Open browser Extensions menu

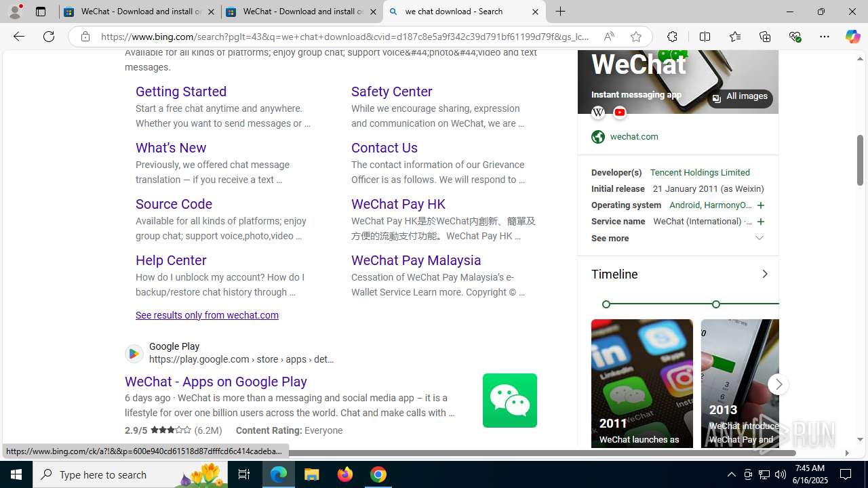pyautogui.click(x=672, y=37)
